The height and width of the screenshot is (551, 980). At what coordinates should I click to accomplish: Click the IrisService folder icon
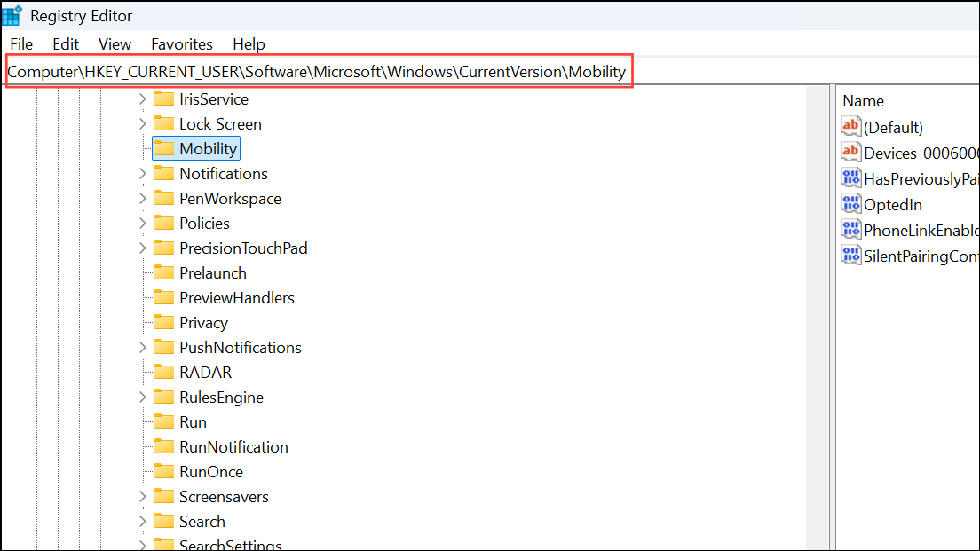click(163, 98)
